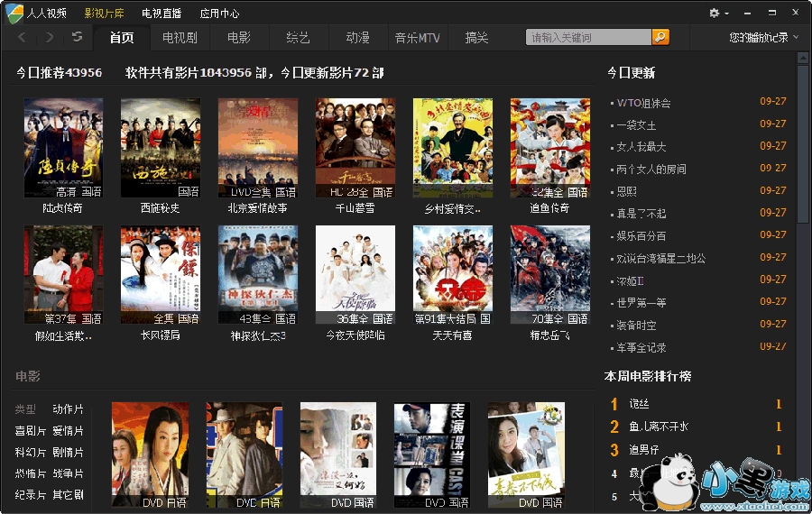
Task: Expand 您的播放记录 dropdown
Action: click(x=764, y=37)
